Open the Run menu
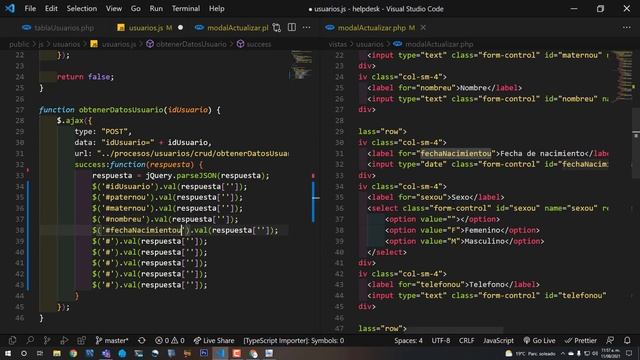Viewport: 640px width, 360px height. pyautogui.click(x=156, y=9)
